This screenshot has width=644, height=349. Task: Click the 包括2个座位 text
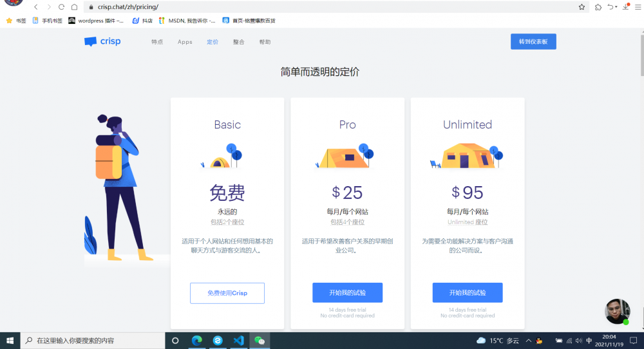click(227, 222)
